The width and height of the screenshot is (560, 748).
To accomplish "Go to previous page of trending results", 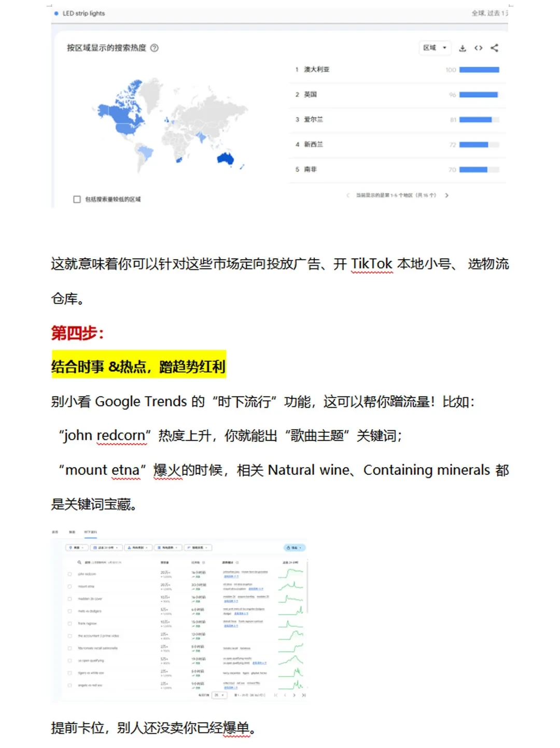I will pos(285,695).
